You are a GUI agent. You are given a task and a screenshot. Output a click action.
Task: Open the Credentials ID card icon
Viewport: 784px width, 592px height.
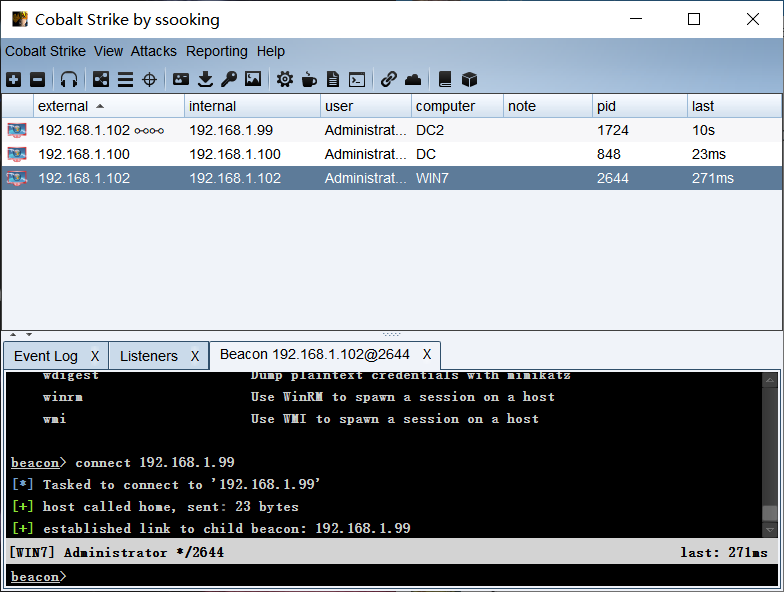pos(180,79)
